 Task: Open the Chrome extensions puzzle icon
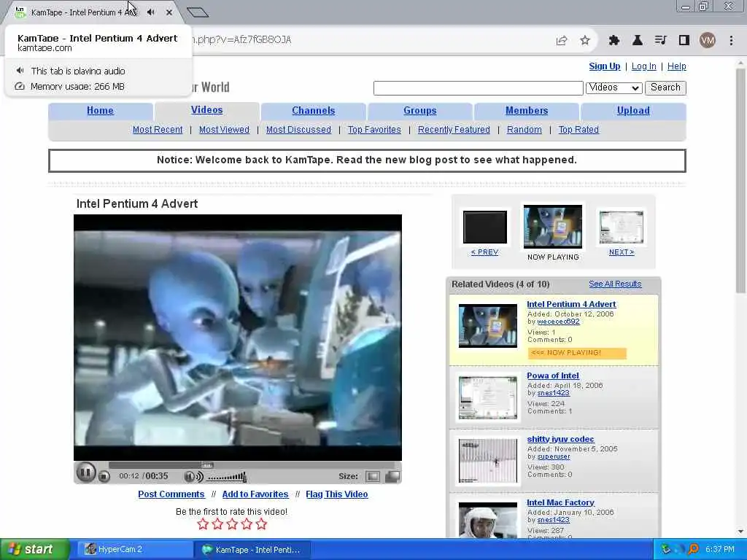coord(614,41)
